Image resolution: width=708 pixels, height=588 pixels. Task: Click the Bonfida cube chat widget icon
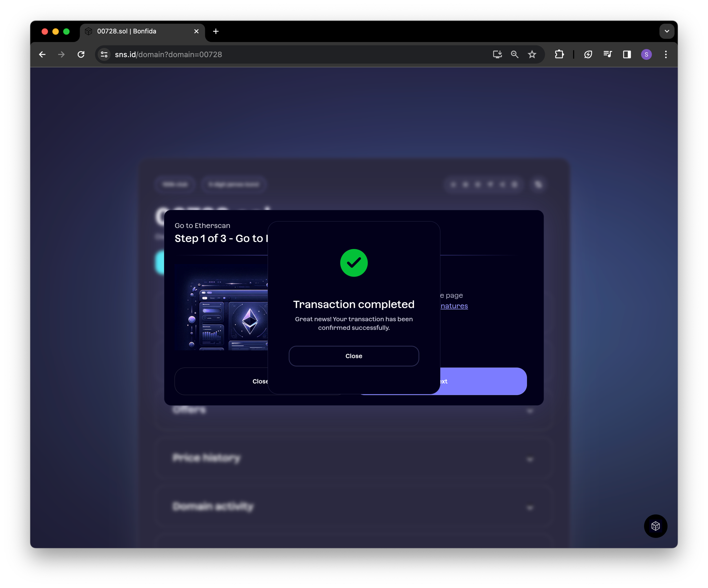pos(655,526)
